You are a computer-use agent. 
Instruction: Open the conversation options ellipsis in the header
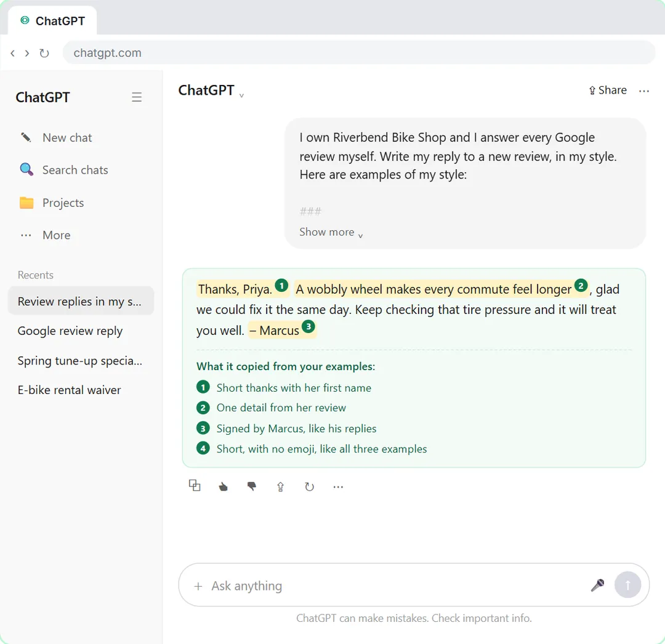pos(644,91)
